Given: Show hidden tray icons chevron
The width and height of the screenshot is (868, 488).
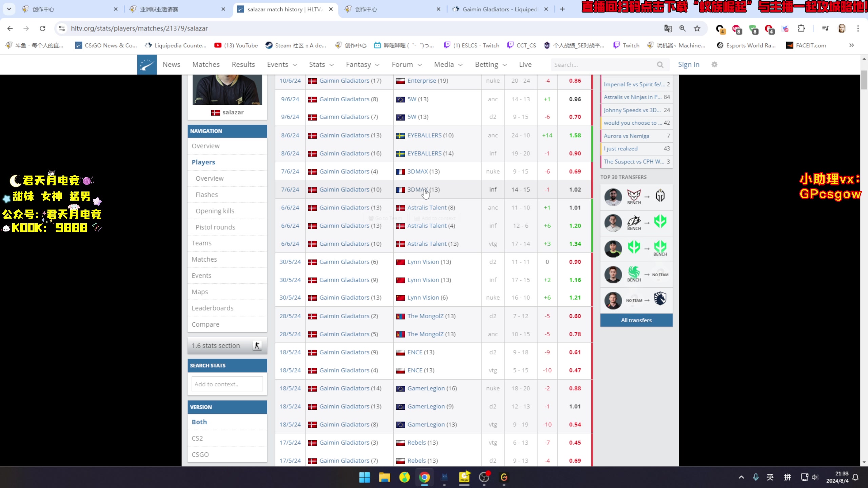Looking at the screenshot, I should pyautogui.click(x=741, y=477).
